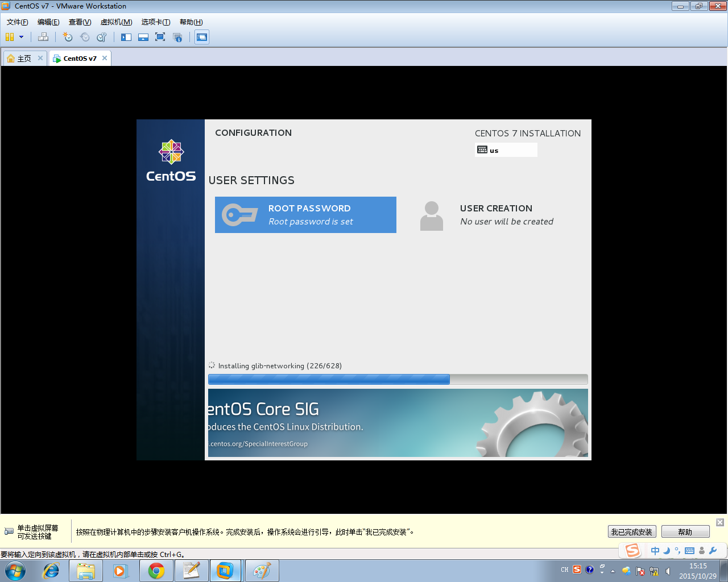Open the snapshot manager wrench-clock icon

(x=102, y=37)
